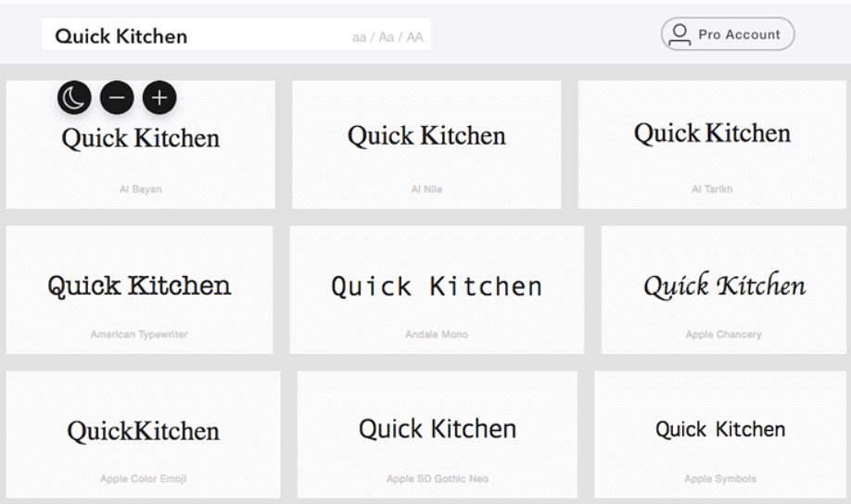Click the 'Andale Mono' font name label
This screenshot has height=504, width=851.
coord(437,334)
